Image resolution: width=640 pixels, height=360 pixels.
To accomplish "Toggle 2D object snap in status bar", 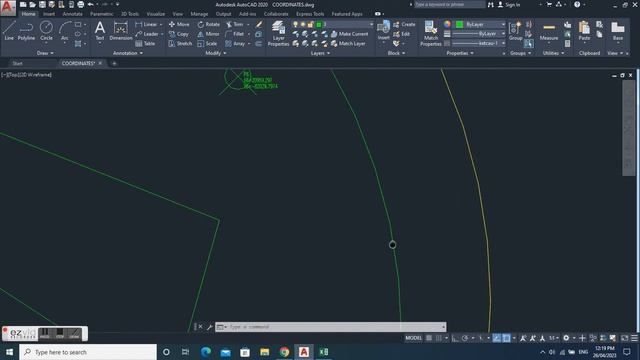I will click(x=506, y=338).
